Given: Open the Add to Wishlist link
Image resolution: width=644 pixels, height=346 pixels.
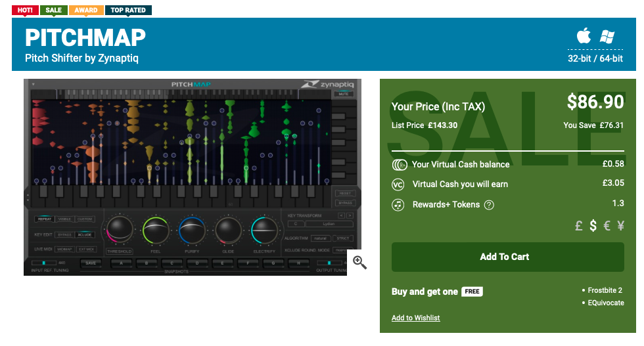Looking at the screenshot, I should tap(415, 318).
